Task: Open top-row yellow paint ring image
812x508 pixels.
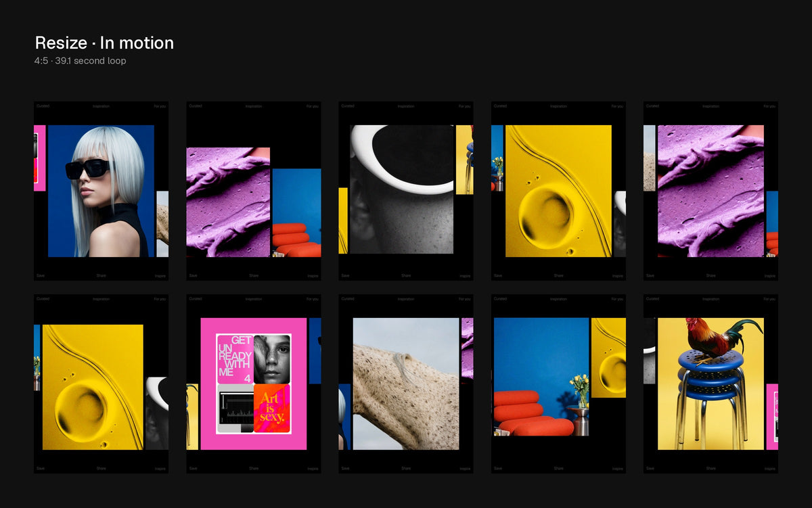Action: [558, 191]
